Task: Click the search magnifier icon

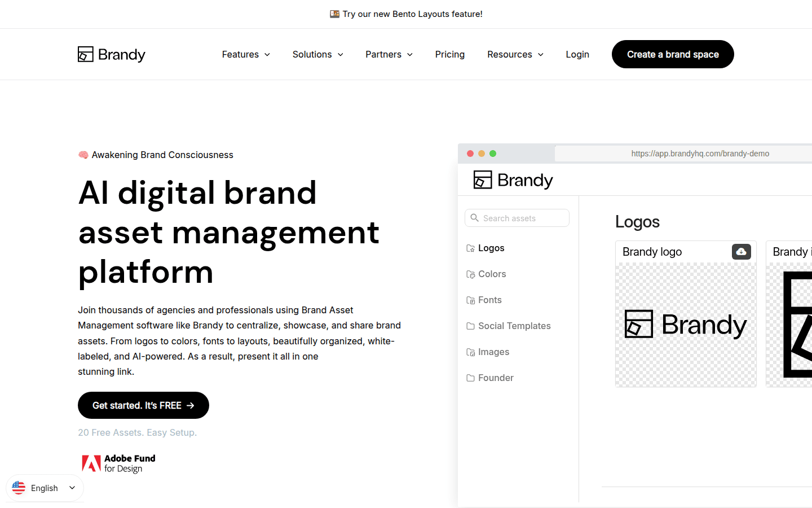Action: coord(475,218)
